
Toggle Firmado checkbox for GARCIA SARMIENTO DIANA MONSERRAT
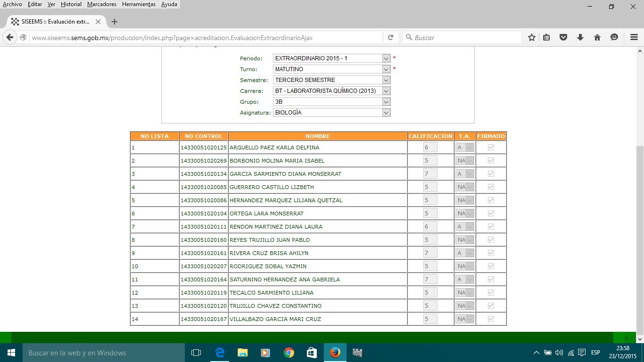point(491,174)
